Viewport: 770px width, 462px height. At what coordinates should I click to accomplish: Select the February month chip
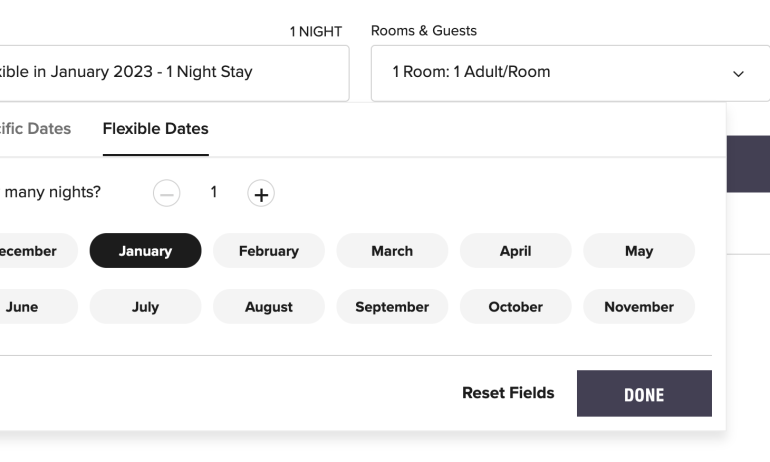pos(268,251)
